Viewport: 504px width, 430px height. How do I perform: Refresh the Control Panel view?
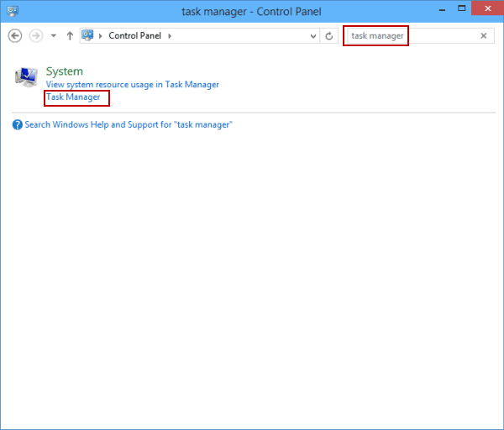pyautogui.click(x=328, y=36)
